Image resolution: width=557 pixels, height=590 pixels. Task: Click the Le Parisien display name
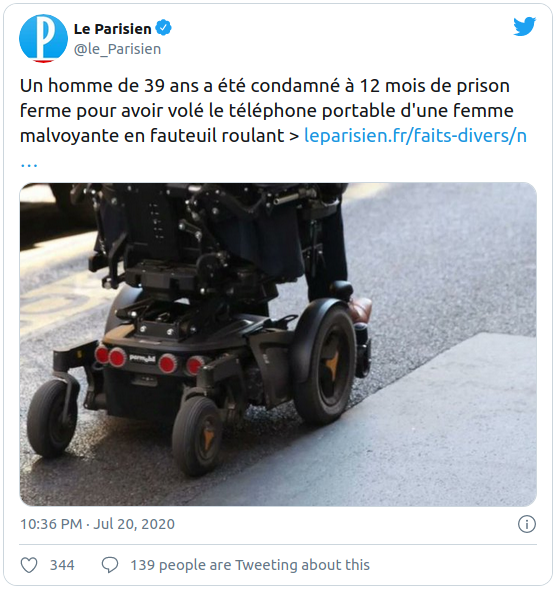pyautogui.click(x=113, y=29)
